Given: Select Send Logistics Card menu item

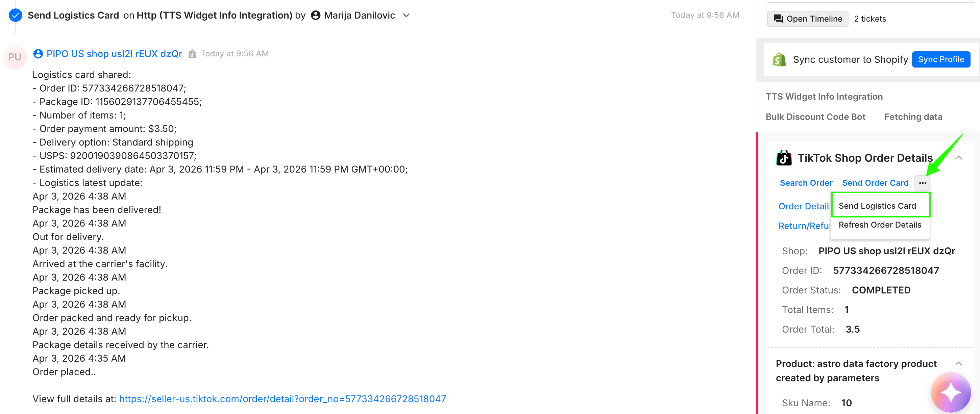Looking at the screenshot, I should coord(877,206).
